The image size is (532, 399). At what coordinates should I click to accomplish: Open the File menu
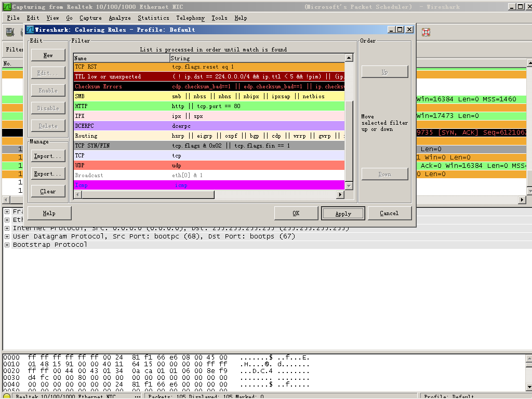[x=13, y=18]
